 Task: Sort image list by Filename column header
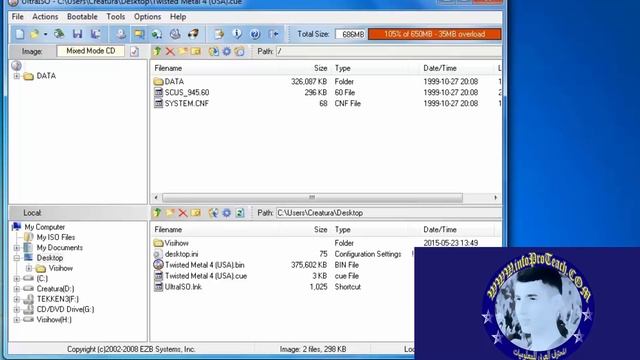point(168,68)
